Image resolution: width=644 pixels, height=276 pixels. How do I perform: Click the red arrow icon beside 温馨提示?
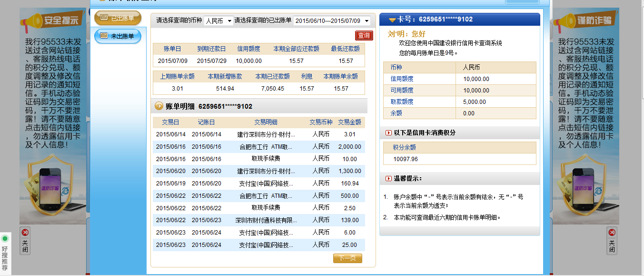(388, 178)
